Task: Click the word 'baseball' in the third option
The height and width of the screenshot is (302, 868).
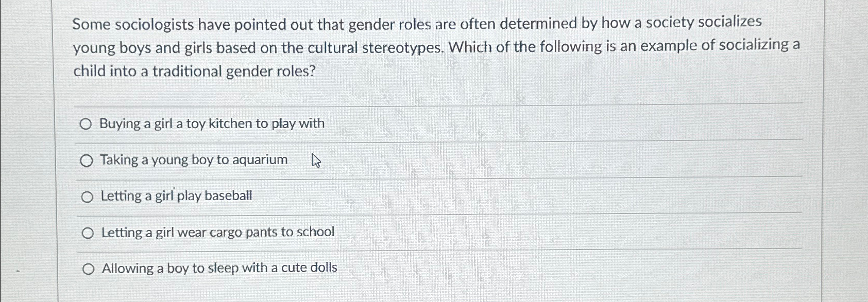Action: 228,196
